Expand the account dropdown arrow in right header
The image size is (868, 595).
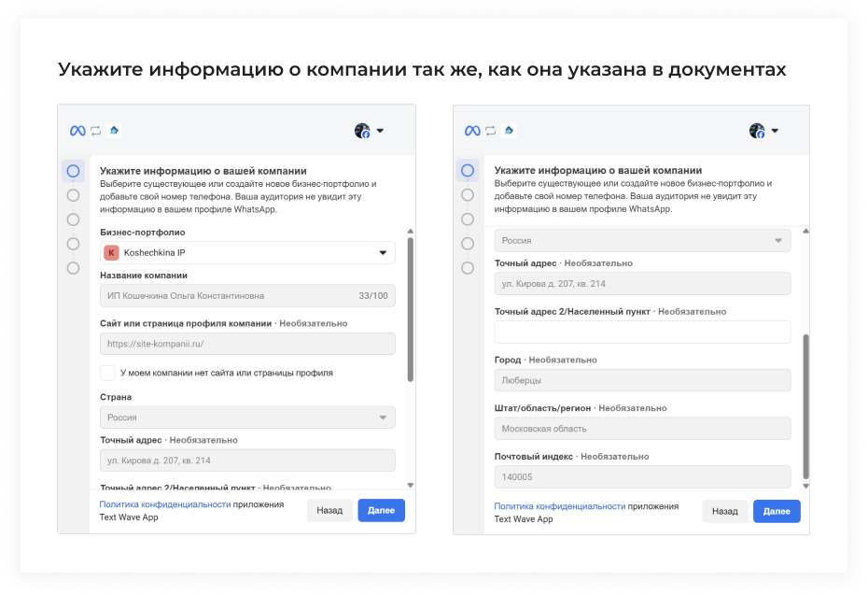[x=773, y=131]
